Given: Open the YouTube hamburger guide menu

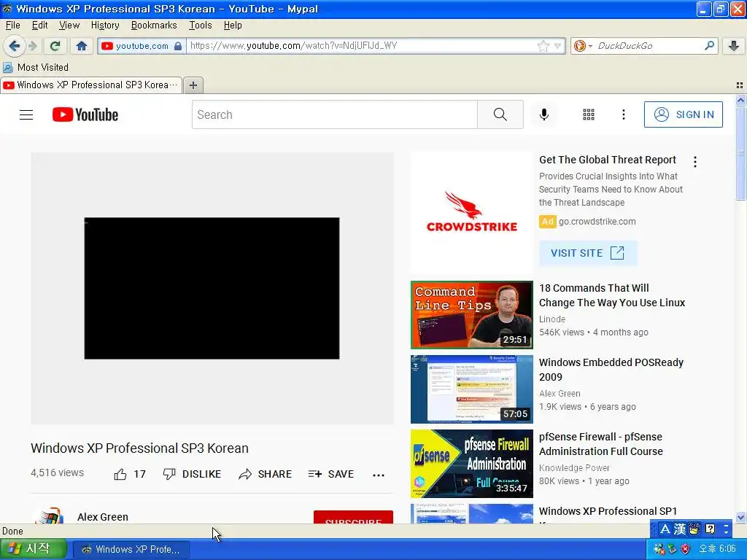Looking at the screenshot, I should click(x=26, y=114).
